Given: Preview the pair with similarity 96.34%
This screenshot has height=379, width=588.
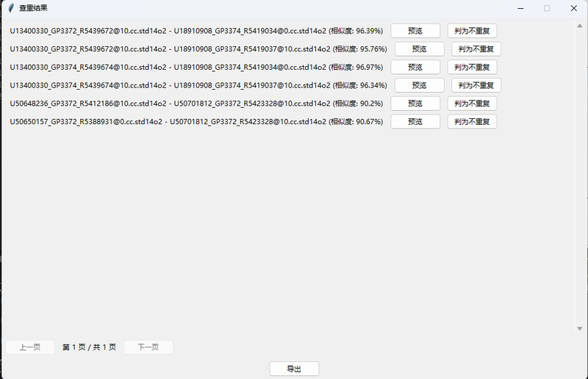Looking at the screenshot, I should tap(419, 85).
